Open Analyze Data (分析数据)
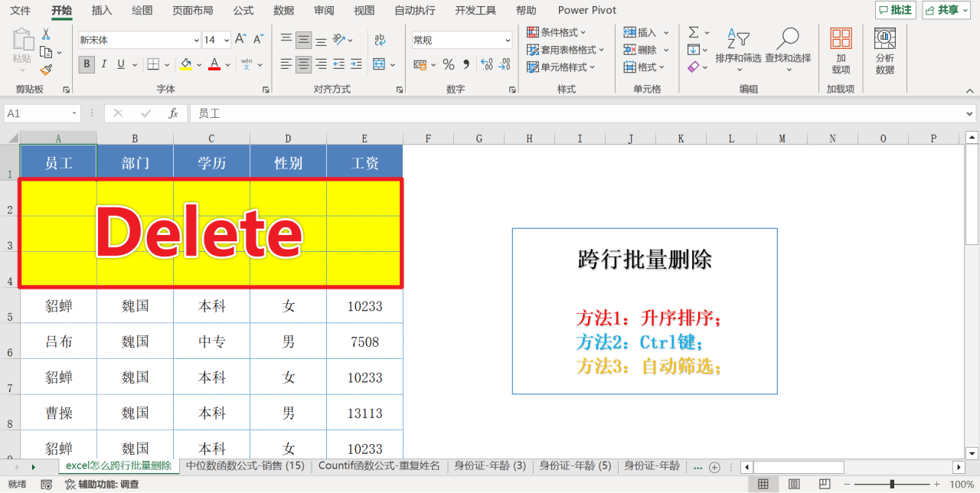This screenshot has height=493, width=980. [x=885, y=51]
